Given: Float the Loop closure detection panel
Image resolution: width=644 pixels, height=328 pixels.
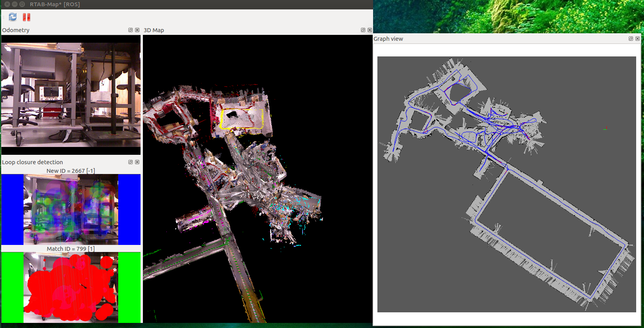Looking at the screenshot, I should point(130,162).
